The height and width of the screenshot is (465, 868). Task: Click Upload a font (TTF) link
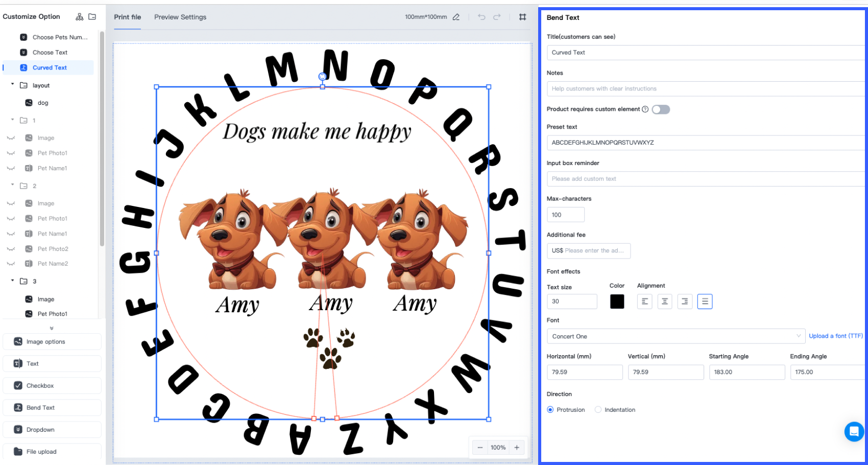836,336
